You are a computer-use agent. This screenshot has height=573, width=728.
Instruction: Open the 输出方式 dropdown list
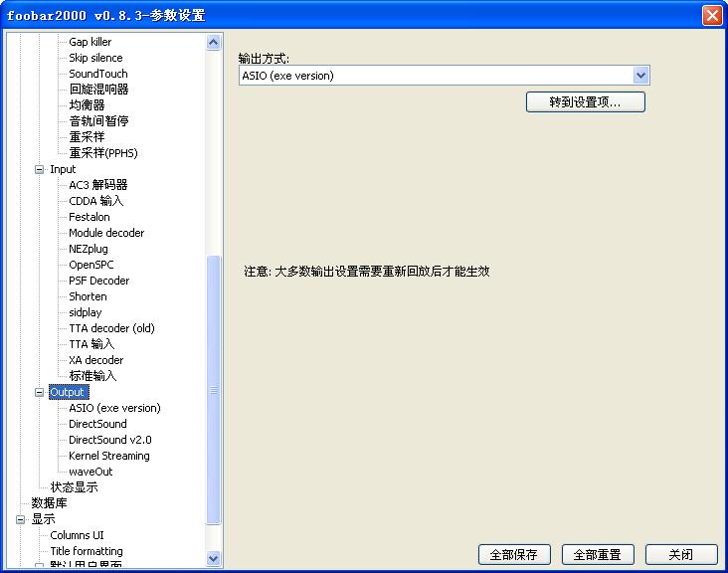click(640, 76)
